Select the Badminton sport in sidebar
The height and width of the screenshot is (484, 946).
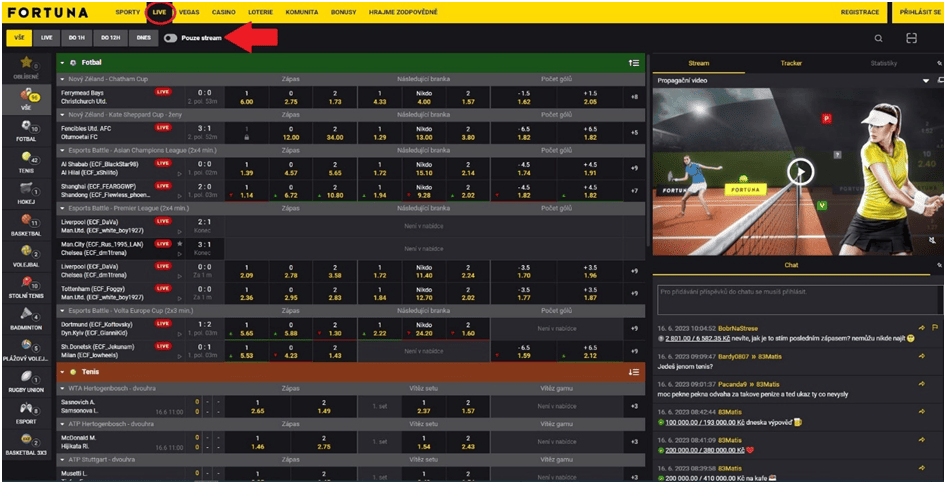26,319
